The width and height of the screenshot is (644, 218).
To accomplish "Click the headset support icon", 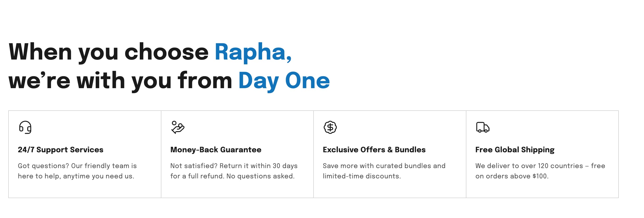I will click(25, 127).
